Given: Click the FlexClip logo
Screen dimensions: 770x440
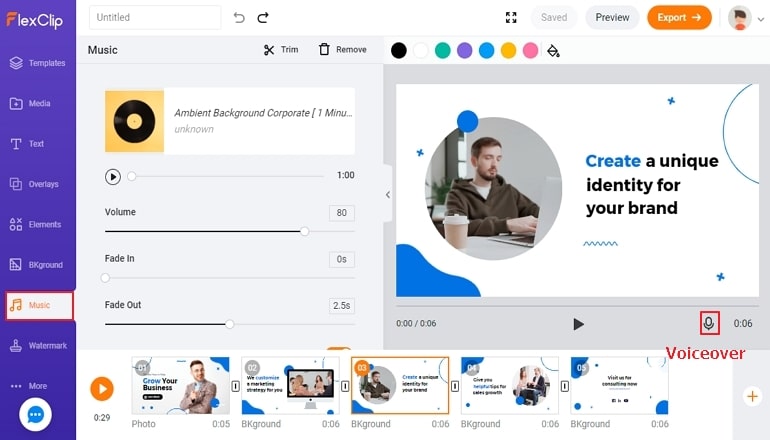Looking at the screenshot, I should pyautogui.click(x=34, y=20).
